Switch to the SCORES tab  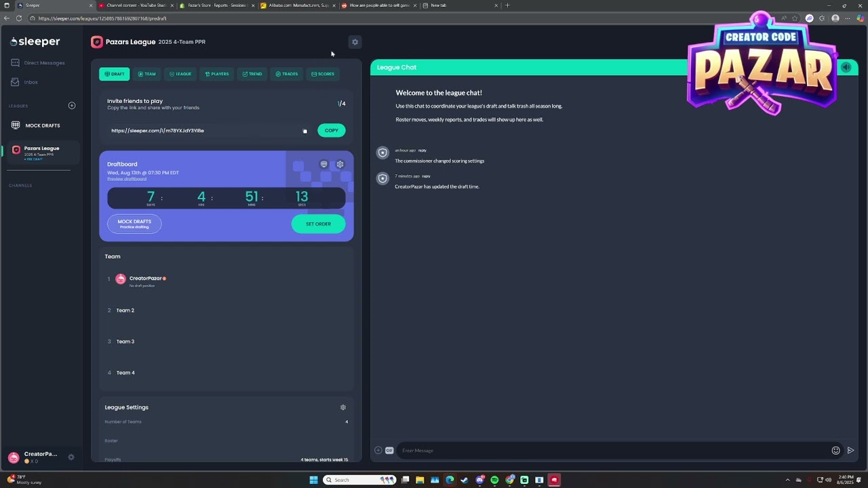pos(323,74)
